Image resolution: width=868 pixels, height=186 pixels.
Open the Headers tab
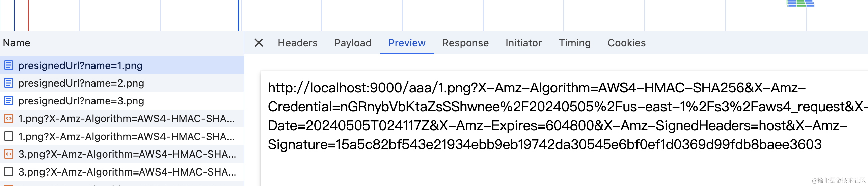tap(297, 43)
